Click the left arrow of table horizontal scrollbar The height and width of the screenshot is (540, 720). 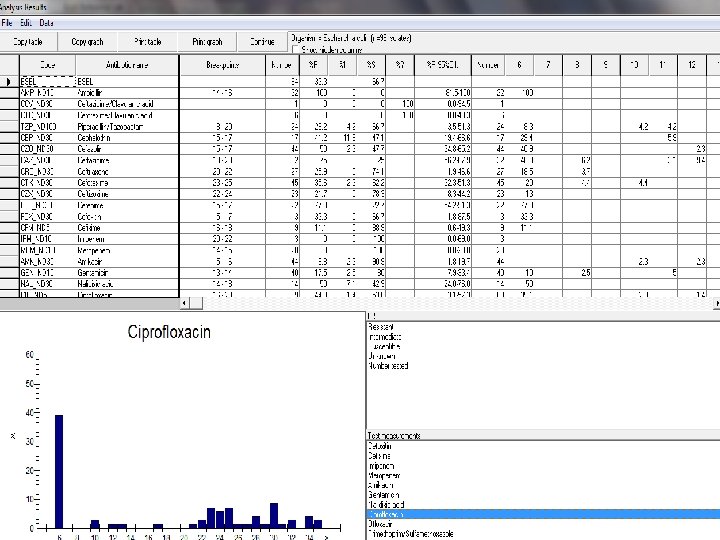click(185, 303)
